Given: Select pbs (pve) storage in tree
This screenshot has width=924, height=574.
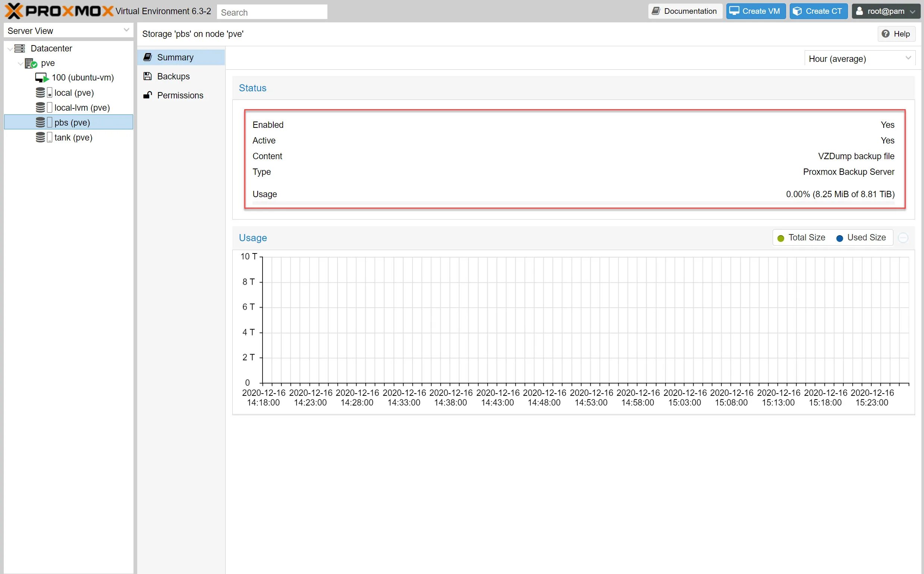Looking at the screenshot, I should click(x=72, y=122).
